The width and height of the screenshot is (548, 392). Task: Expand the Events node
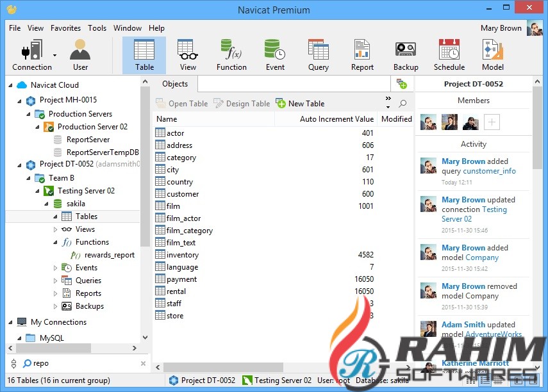point(55,268)
